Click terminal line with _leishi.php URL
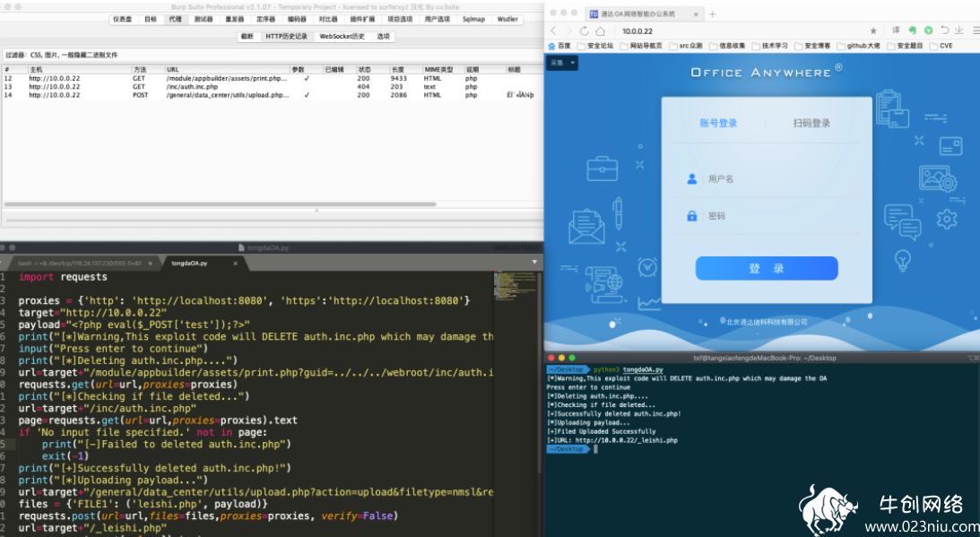Image resolution: width=980 pixels, height=537 pixels. [612, 440]
